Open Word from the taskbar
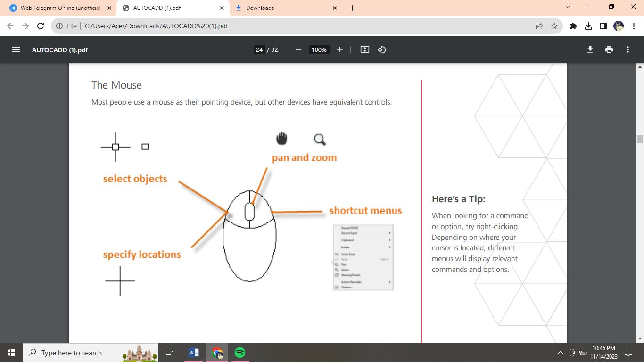The height and width of the screenshot is (362, 644). point(194,353)
